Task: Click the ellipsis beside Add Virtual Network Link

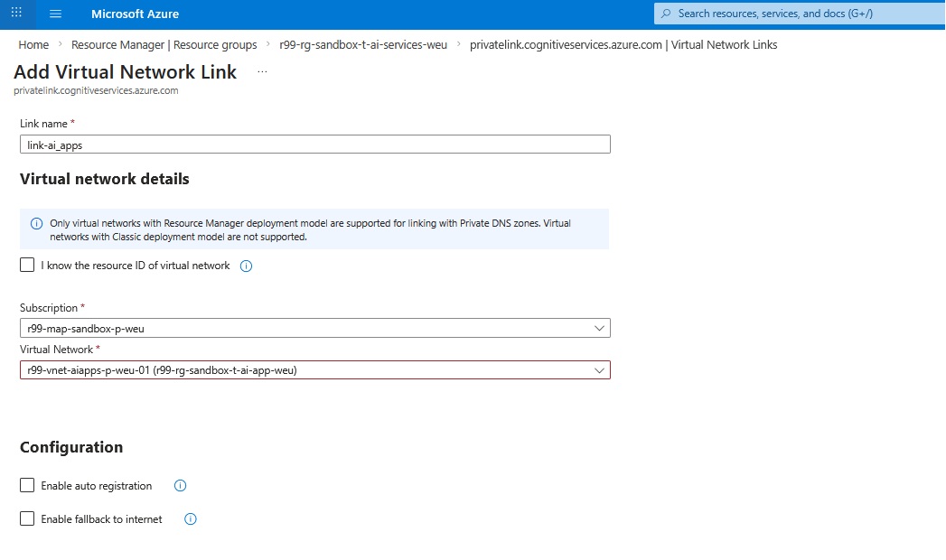Action: (262, 71)
